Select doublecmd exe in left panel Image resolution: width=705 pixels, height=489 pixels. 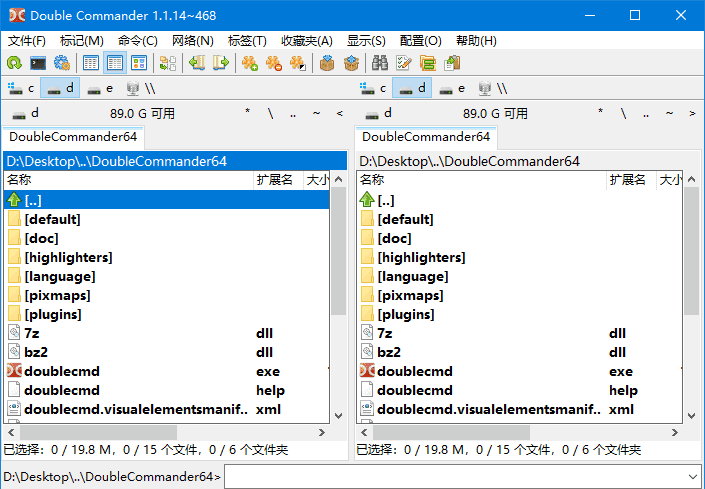[x=166, y=371]
